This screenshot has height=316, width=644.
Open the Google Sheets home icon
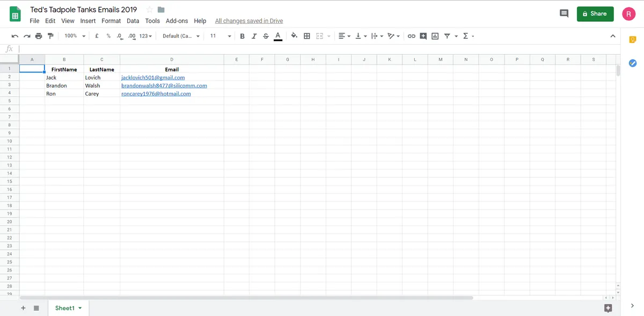(x=15, y=15)
